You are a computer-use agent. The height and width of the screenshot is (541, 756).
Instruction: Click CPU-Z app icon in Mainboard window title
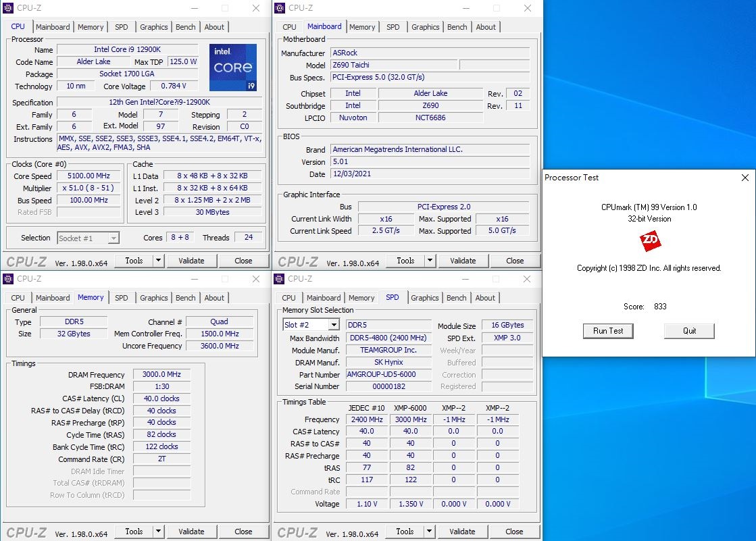pyautogui.click(x=280, y=7)
